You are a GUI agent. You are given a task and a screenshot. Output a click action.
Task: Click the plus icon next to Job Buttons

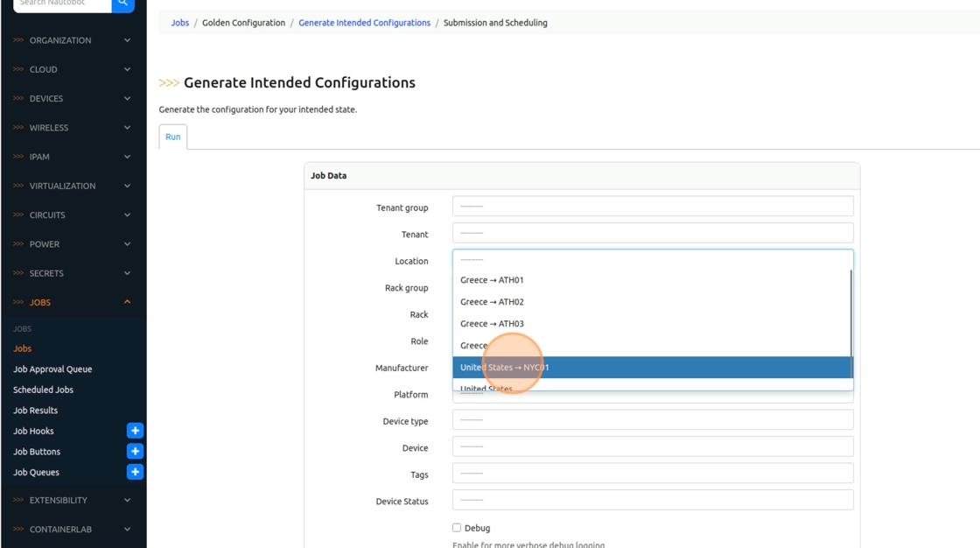(135, 452)
